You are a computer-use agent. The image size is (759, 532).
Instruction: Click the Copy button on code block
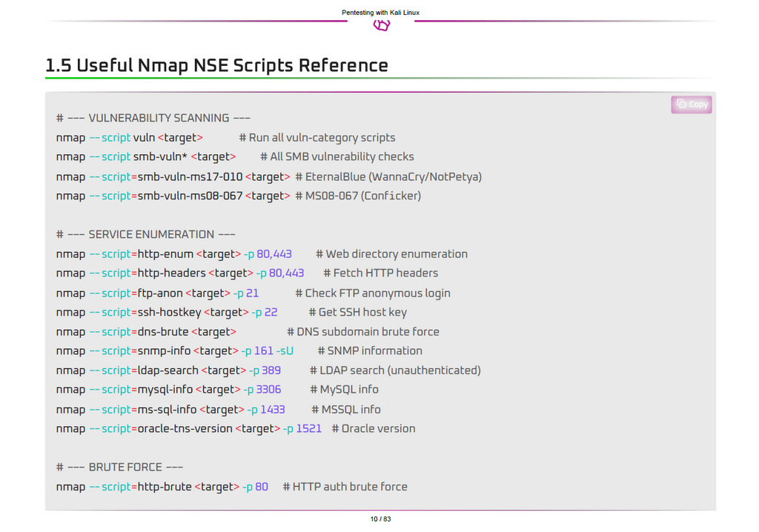click(691, 104)
